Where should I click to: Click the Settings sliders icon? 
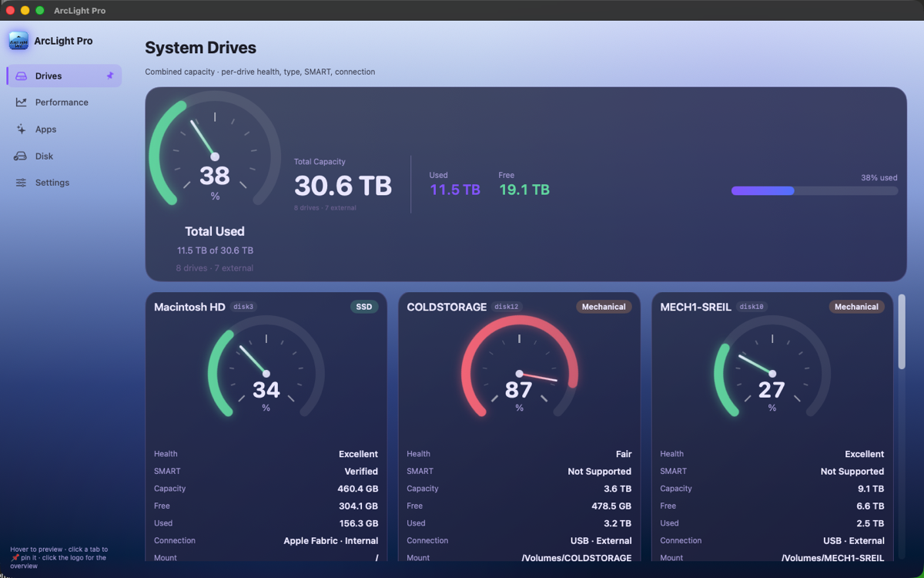[x=21, y=183]
